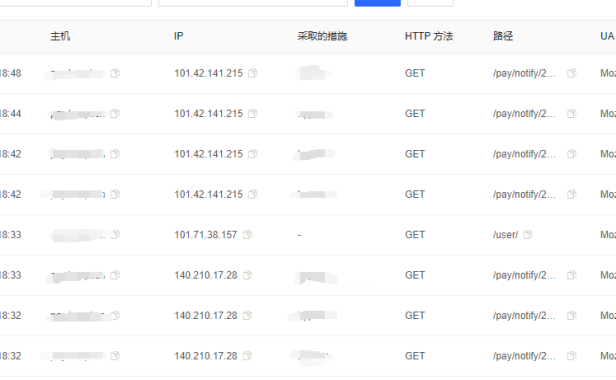The width and height of the screenshot is (616, 380).
Task: Click GET in the 18:48 row
Action: [415, 73]
